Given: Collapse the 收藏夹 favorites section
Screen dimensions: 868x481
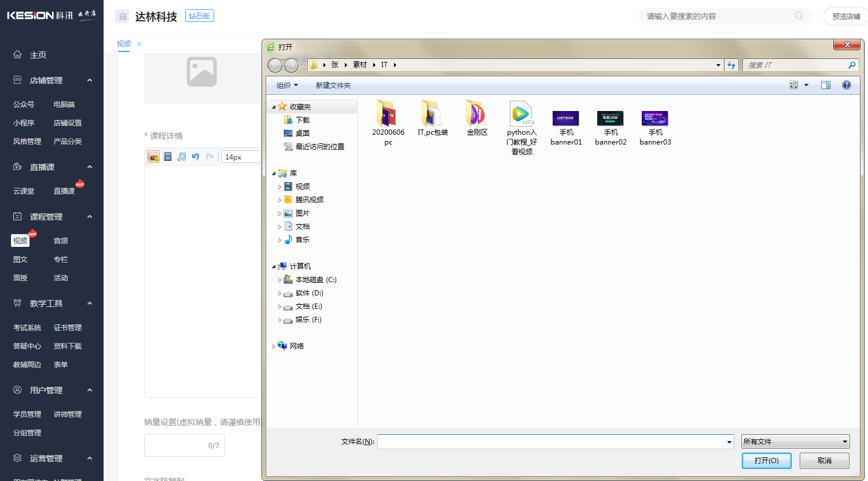Looking at the screenshot, I should [x=274, y=107].
